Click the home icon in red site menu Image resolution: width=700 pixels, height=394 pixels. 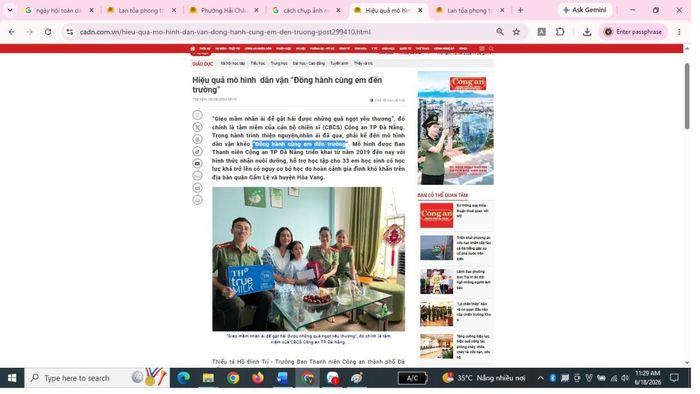coord(192,48)
